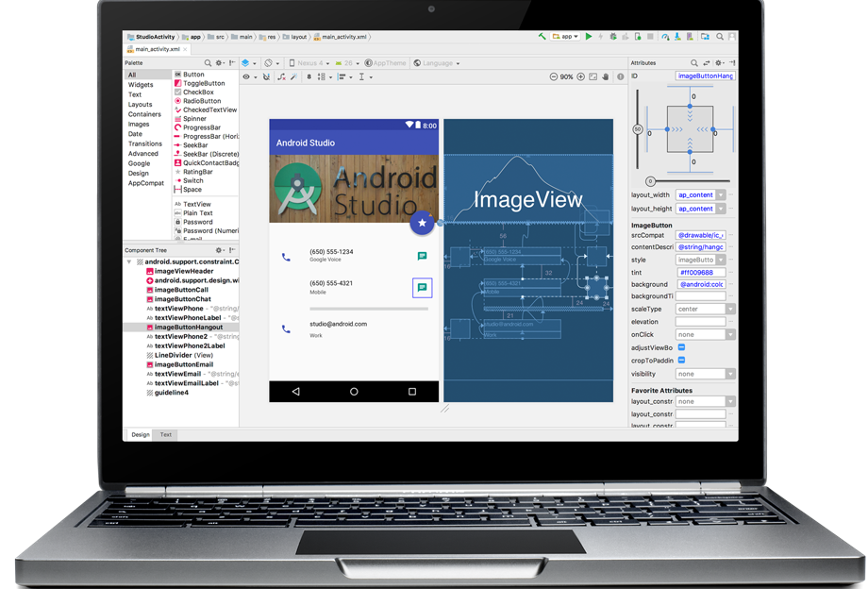Click the Palette search magnifier icon
The image size is (868, 589).
point(209,63)
